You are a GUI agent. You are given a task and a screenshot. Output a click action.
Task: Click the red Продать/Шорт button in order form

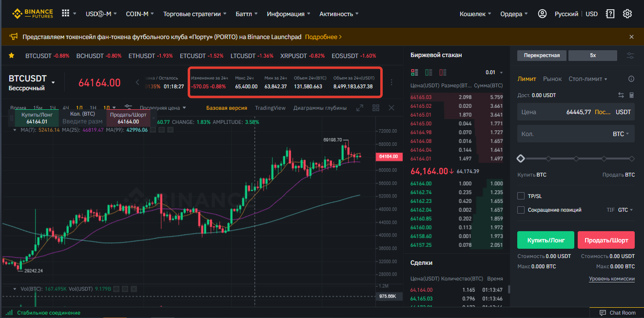click(x=606, y=240)
